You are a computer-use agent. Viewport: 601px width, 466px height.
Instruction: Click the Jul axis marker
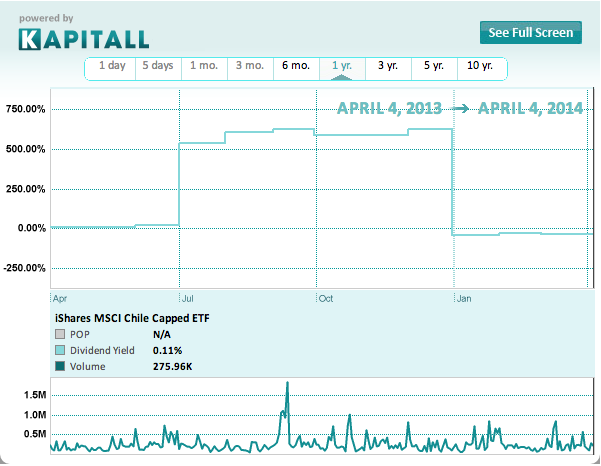187,299
